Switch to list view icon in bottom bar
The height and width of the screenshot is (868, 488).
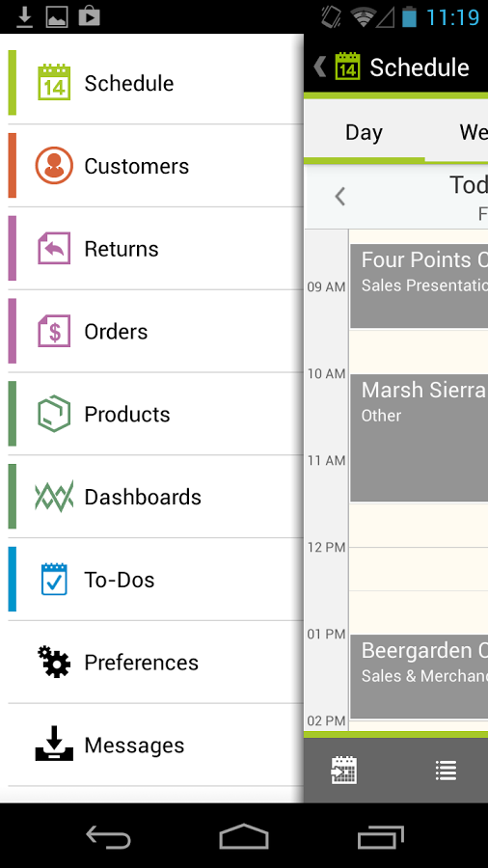[446, 770]
